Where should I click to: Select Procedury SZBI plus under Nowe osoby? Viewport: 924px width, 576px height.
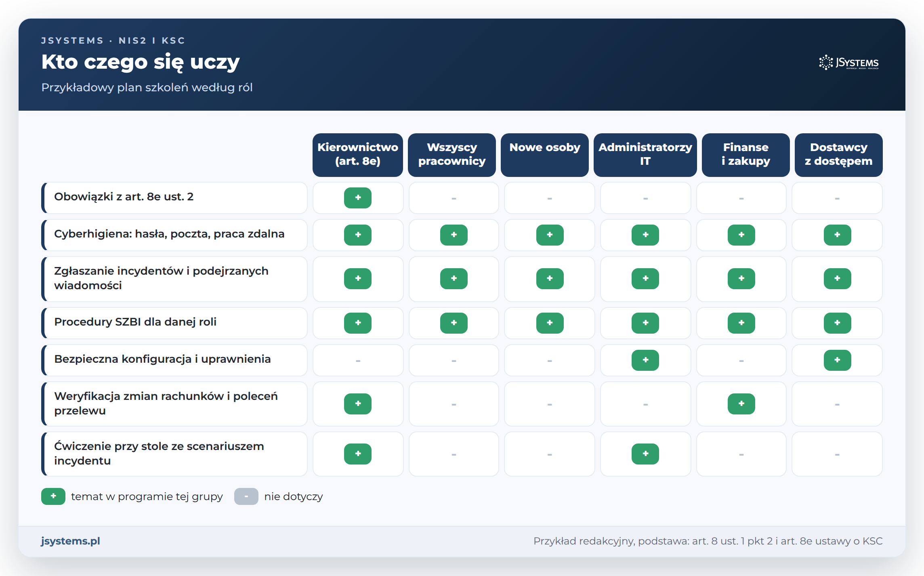click(550, 323)
